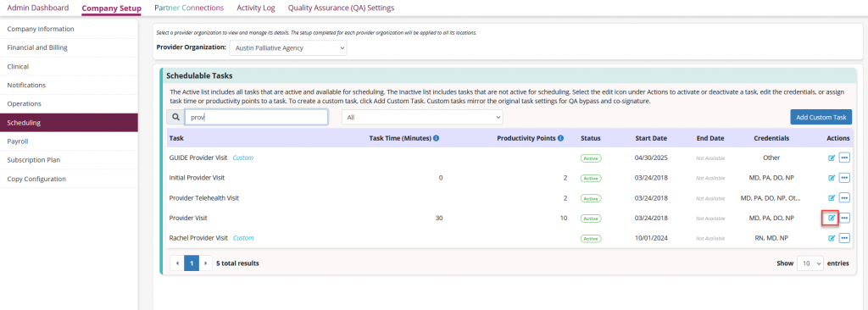This screenshot has height=310, width=868.
Task: Open more actions for Rachel Provider Visit
Action: 844,238
